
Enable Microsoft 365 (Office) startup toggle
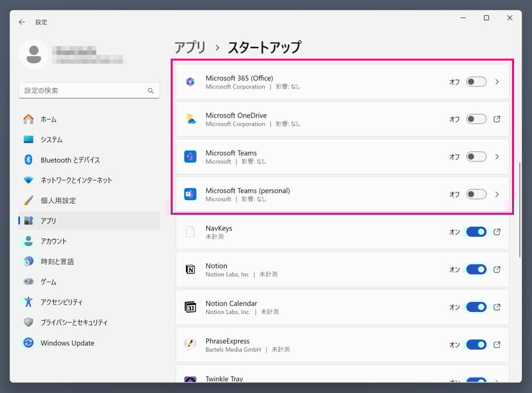point(476,82)
